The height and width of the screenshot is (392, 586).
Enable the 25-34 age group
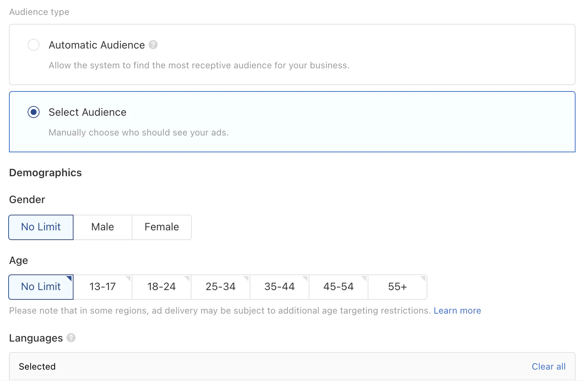[x=221, y=287]
